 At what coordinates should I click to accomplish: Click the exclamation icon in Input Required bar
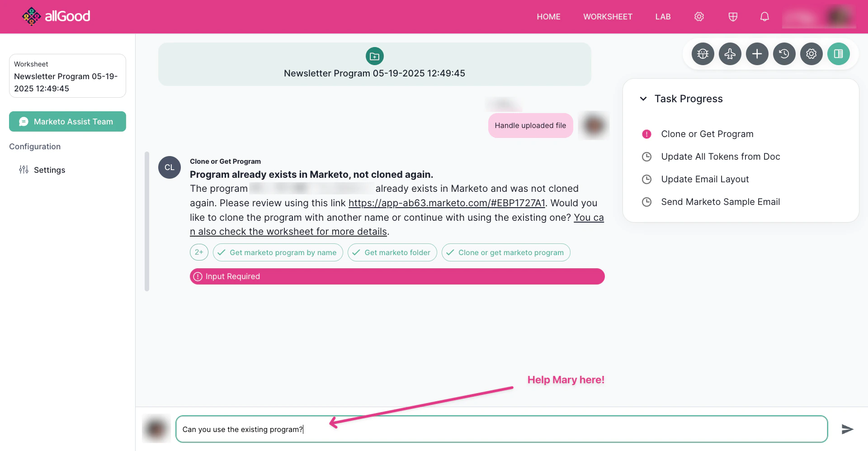[x=198, y=276]
